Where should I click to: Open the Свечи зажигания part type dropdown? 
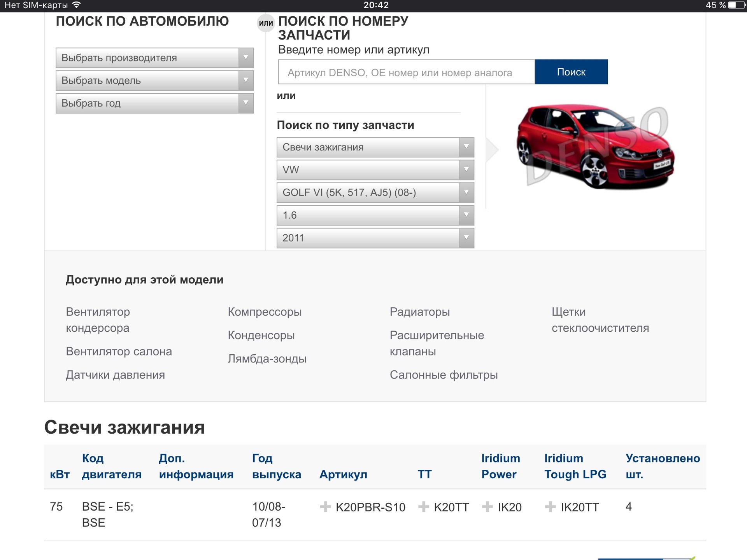(375, 147)
